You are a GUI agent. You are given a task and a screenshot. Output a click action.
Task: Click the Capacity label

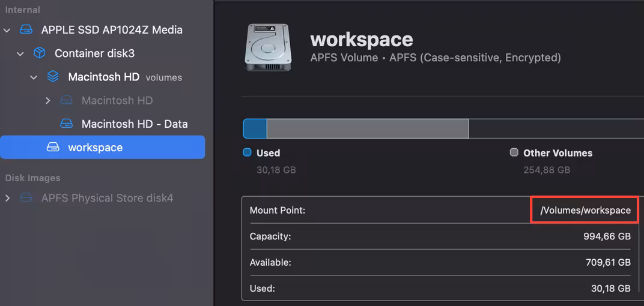click(x=270, y=236)
